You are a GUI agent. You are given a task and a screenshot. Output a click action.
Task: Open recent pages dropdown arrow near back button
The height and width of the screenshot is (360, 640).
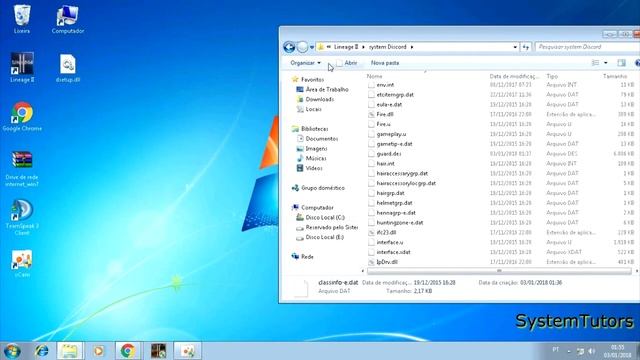(x=312, y=47)
